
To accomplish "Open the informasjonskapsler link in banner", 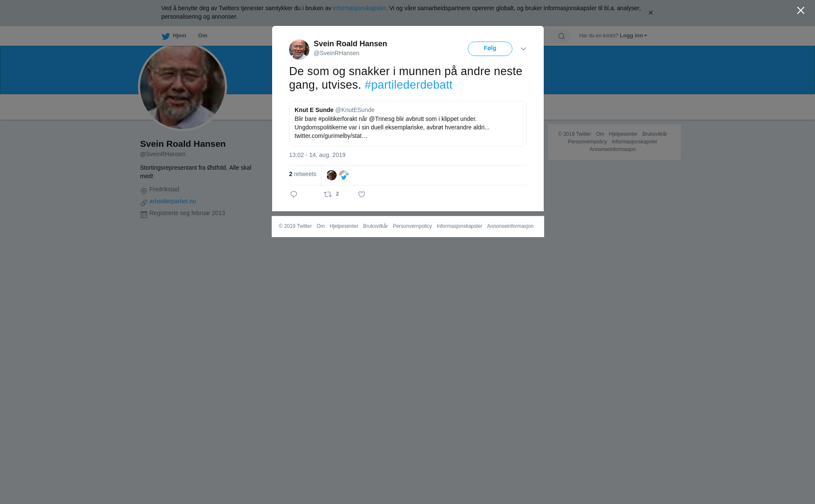I will tap(359, 8).
